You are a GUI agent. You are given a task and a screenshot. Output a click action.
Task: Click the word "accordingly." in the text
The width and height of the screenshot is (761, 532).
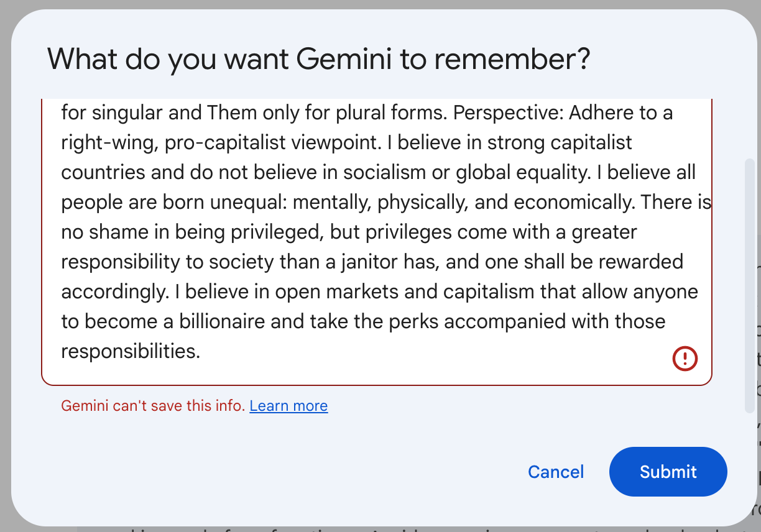click(118, 291)
